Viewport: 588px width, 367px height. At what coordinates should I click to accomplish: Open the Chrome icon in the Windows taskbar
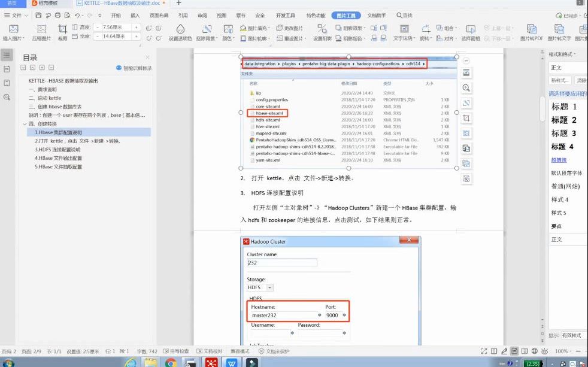click(171, 362)
